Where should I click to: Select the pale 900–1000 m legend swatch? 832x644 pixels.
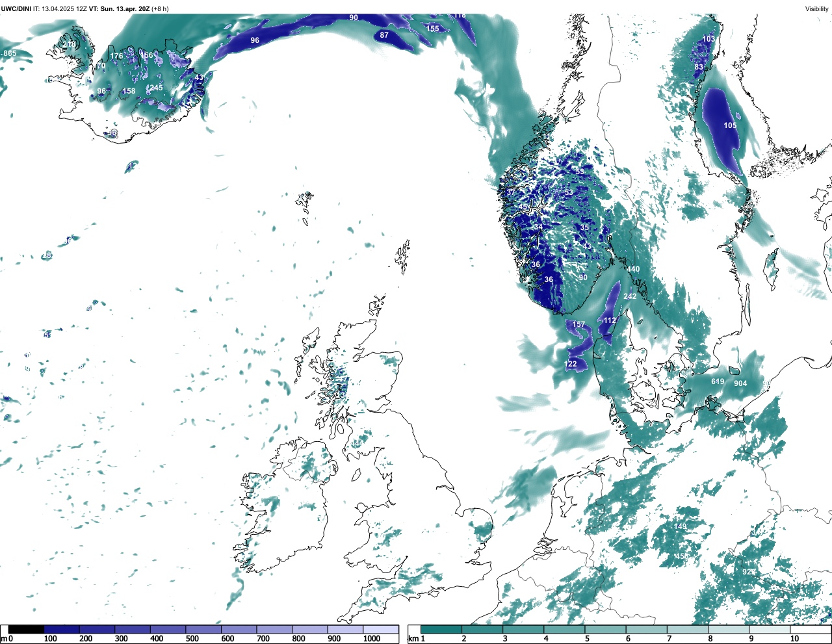click(345, 629)
